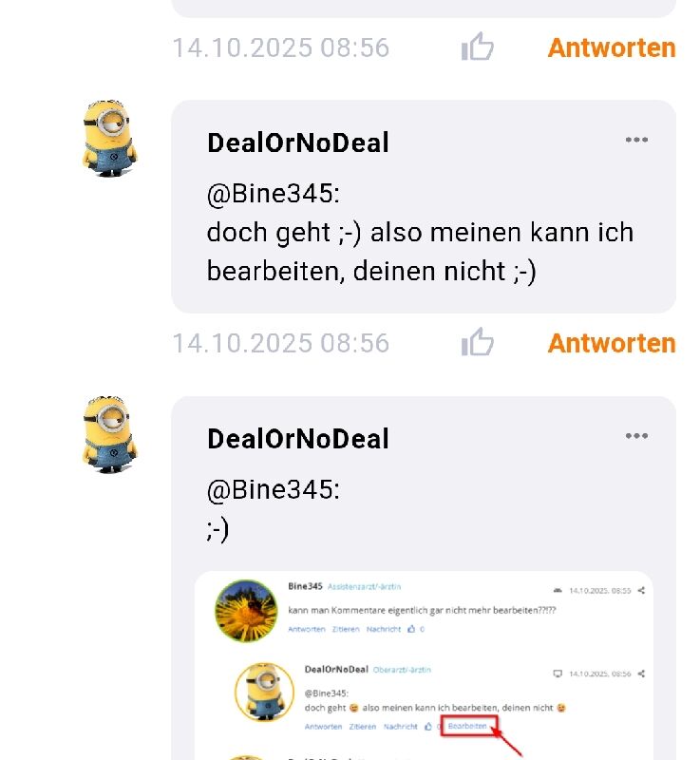Click Antworten under the topmost comment
This screenshot has height=760, width=700.
(612, 47)
